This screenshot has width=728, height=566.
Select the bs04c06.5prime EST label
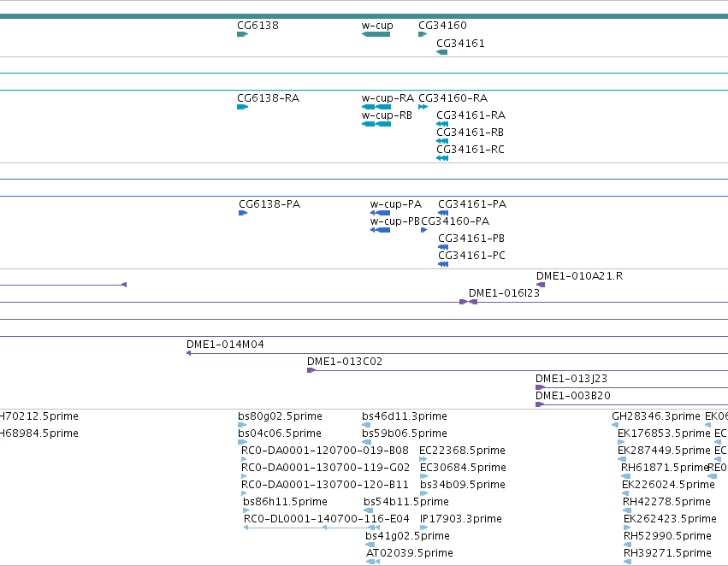(280, 433)
